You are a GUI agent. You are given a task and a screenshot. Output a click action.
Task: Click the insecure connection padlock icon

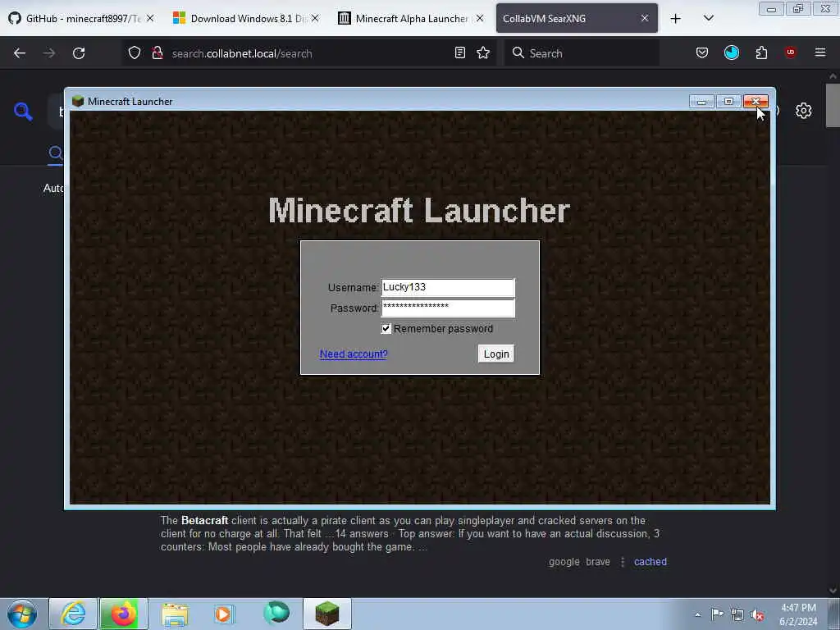tap(157, 53)
